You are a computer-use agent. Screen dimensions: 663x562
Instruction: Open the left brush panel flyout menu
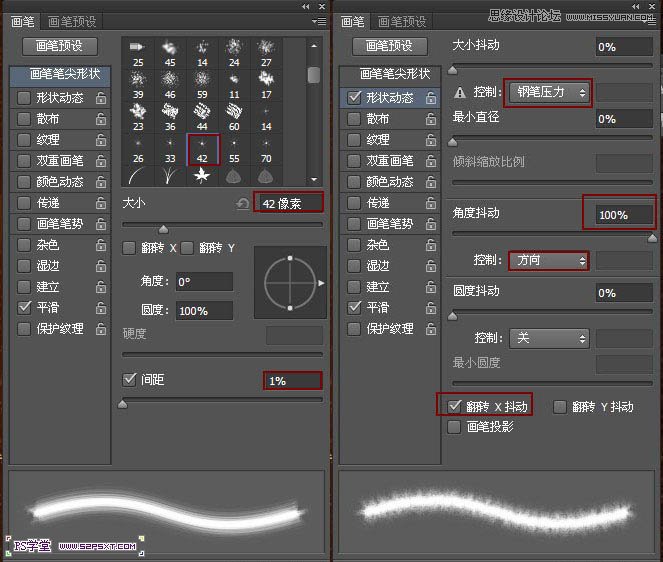[x=319, y=21]
